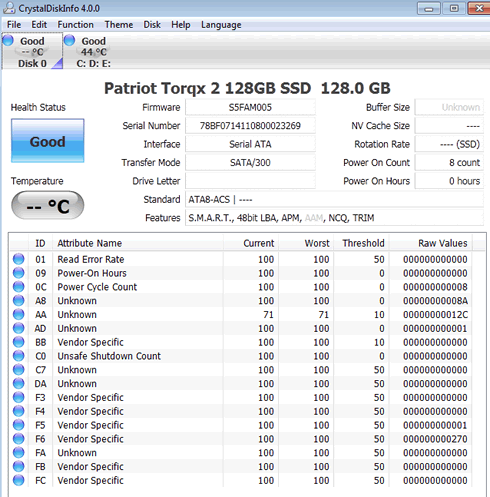Click the temperature display button
The image size is (490, 497).
(48, 205)
